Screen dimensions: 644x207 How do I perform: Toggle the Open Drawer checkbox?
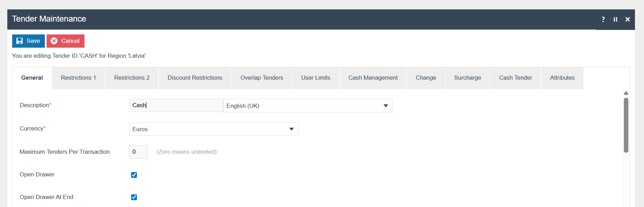(x=134, y=175)
